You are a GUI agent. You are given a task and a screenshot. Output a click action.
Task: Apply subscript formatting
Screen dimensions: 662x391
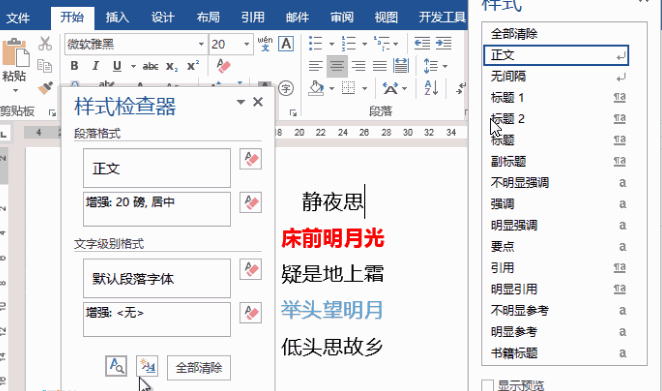(x=171, y=66)
